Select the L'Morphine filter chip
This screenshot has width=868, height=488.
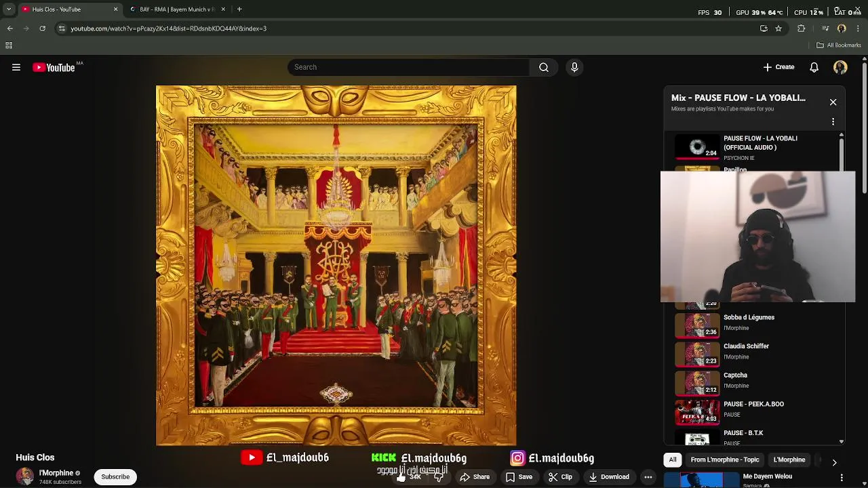pyautogui.click(x=789, y=460)
